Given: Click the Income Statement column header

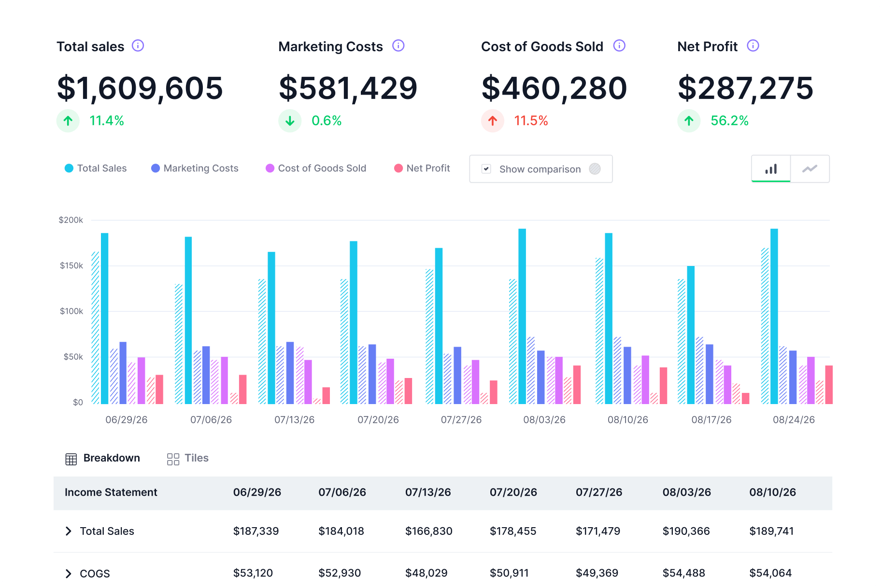Looking at the screenshot, I should [111, 492].
